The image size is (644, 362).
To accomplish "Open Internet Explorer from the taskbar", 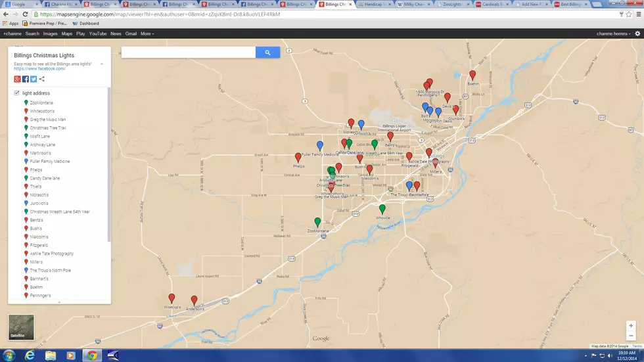I will pos(30,355).
